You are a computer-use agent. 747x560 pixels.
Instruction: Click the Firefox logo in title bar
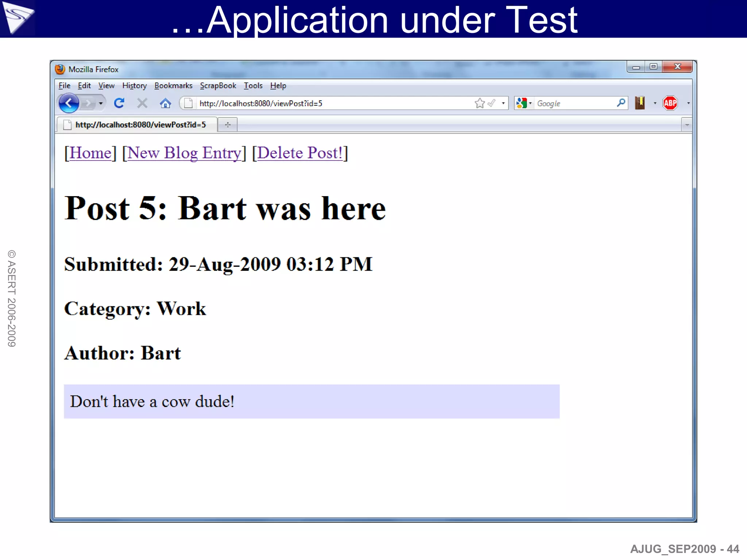point(60,69)
